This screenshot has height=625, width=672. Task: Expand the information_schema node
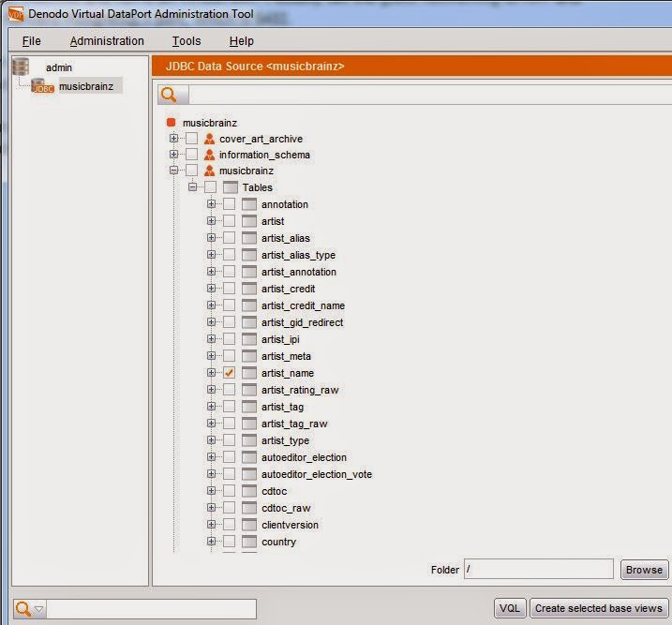[173, 154]
